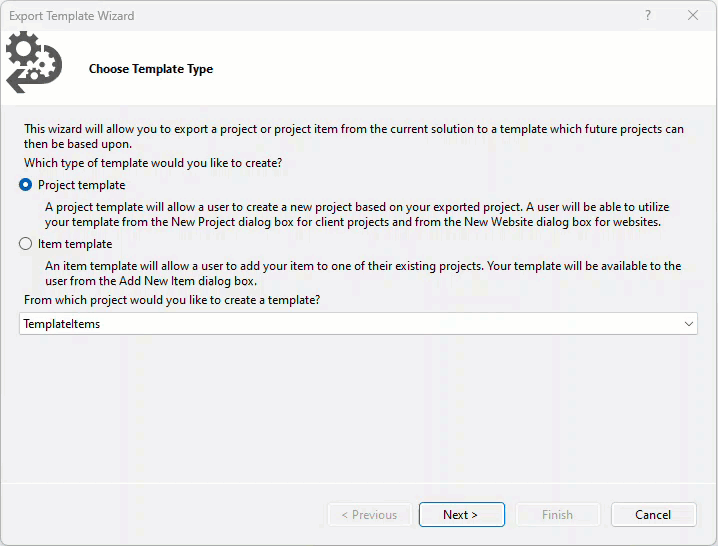This screenshot has height=546, width=718.
Task: Click the gears wizard icon
Action: click(x=34, y=62)
